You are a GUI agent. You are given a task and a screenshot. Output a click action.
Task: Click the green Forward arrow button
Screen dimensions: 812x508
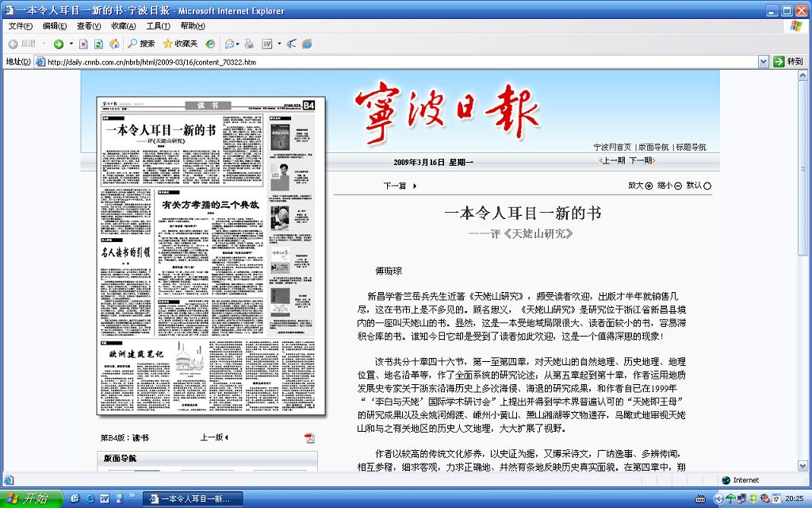pos(59,44)
